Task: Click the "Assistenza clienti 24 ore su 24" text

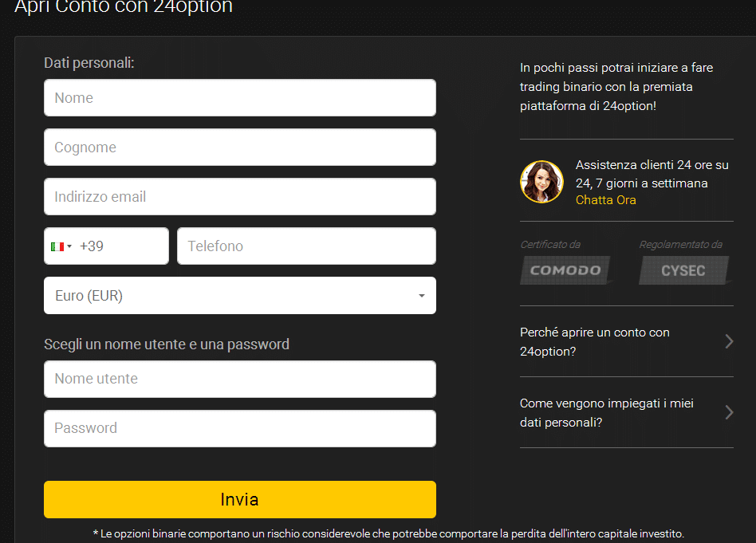Action: point(652,174)
